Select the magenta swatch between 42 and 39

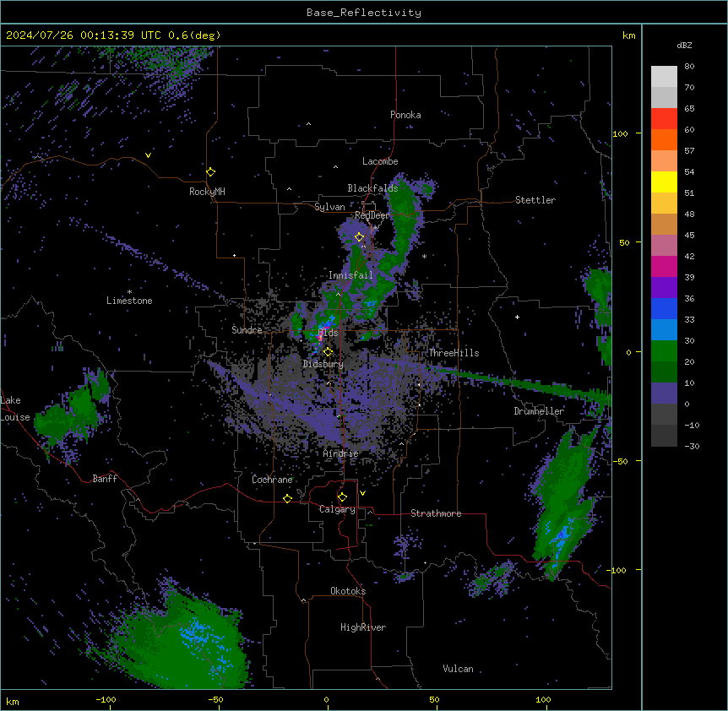[x=664, y=266]
